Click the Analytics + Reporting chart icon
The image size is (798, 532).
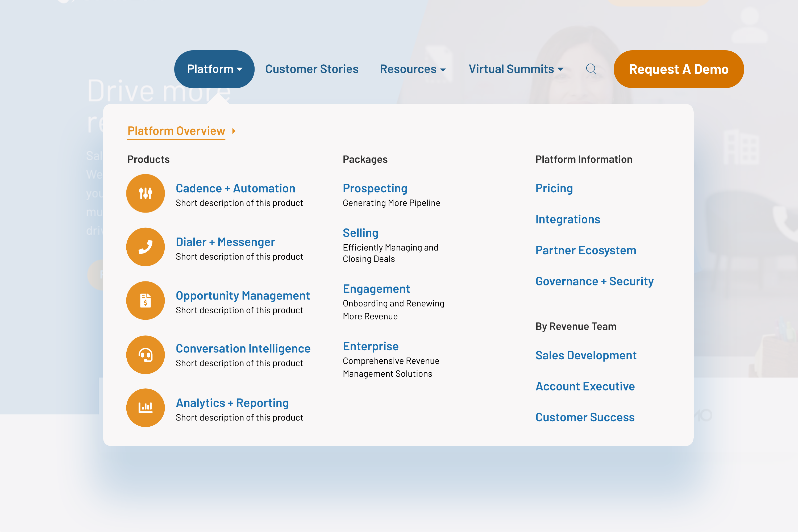coord(146,408)
